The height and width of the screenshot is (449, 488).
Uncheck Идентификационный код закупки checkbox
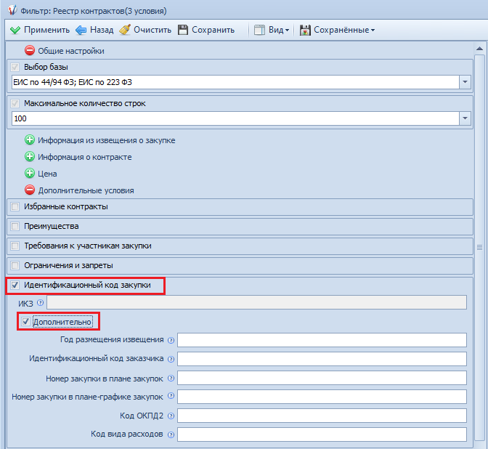coord(15,285)
